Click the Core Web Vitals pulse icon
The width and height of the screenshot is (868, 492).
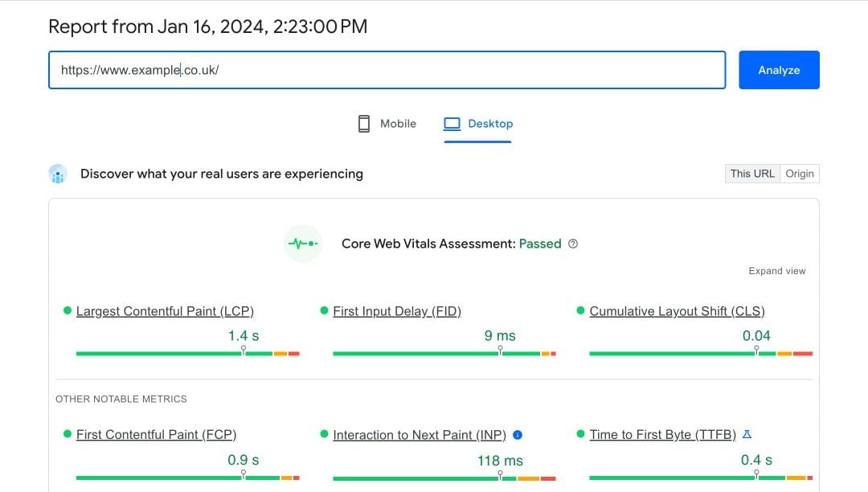coord(303,244)
